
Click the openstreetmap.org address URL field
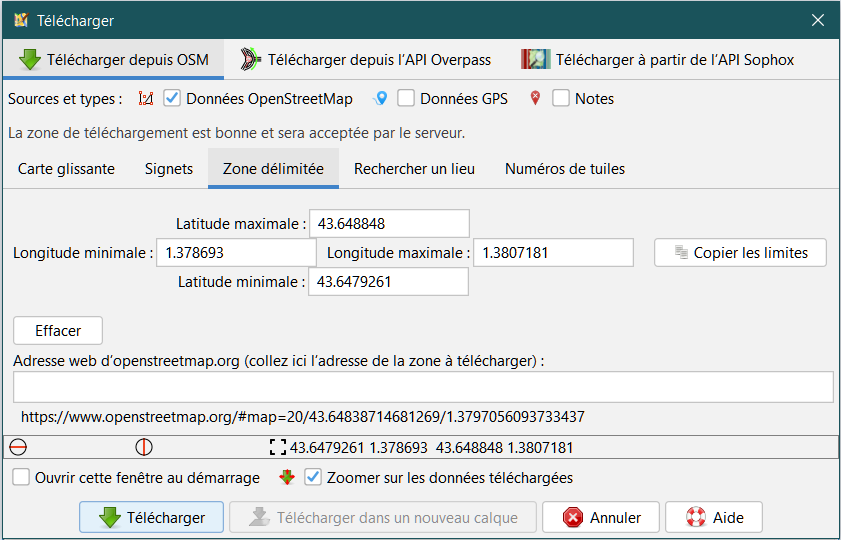click(422, 387)
